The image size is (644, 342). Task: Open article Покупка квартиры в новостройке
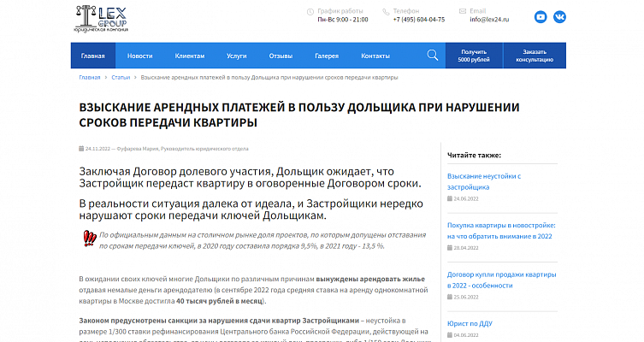[x=501, y=231]
